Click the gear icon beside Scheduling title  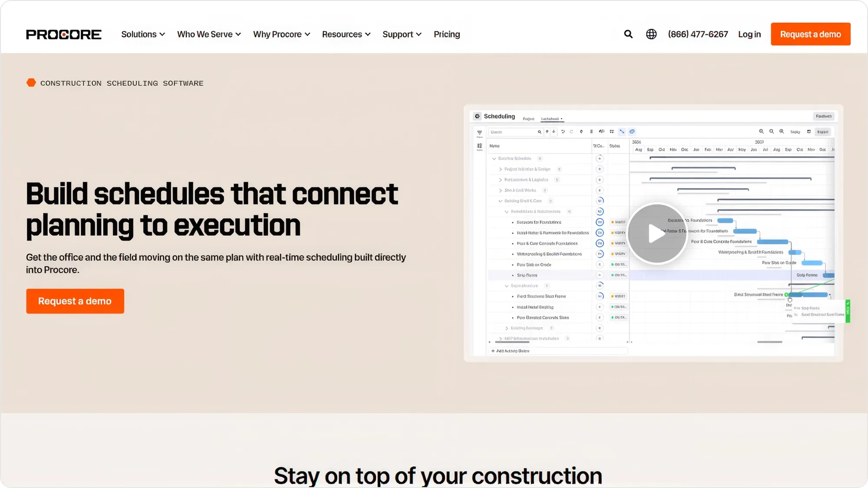[477, 116]
